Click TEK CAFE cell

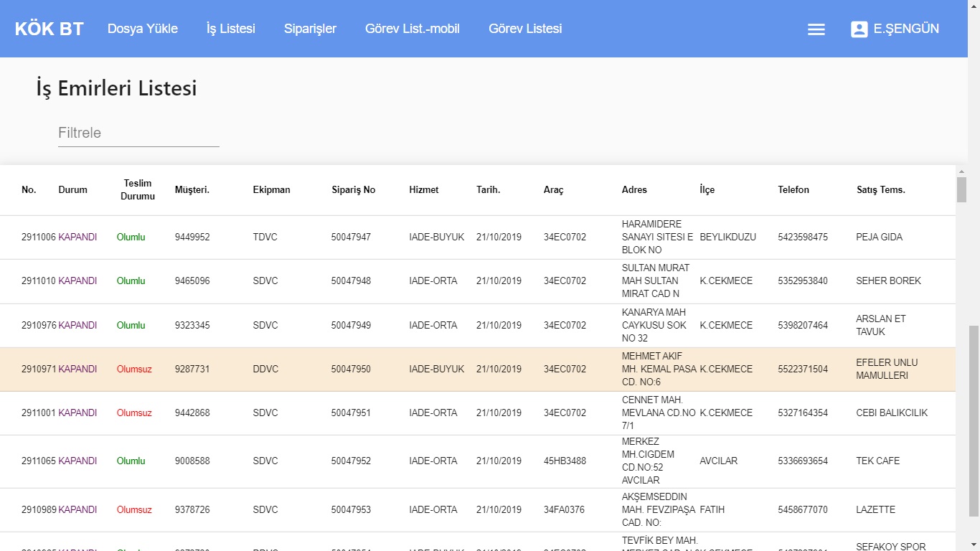point(878,461)
